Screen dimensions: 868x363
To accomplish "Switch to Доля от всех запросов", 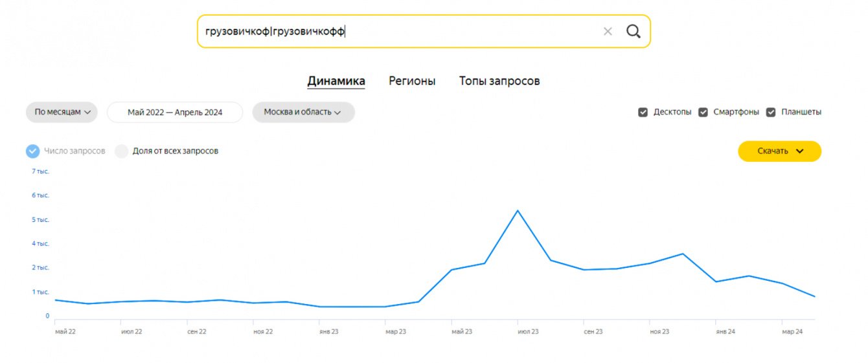I will click(x=122, y=151).
